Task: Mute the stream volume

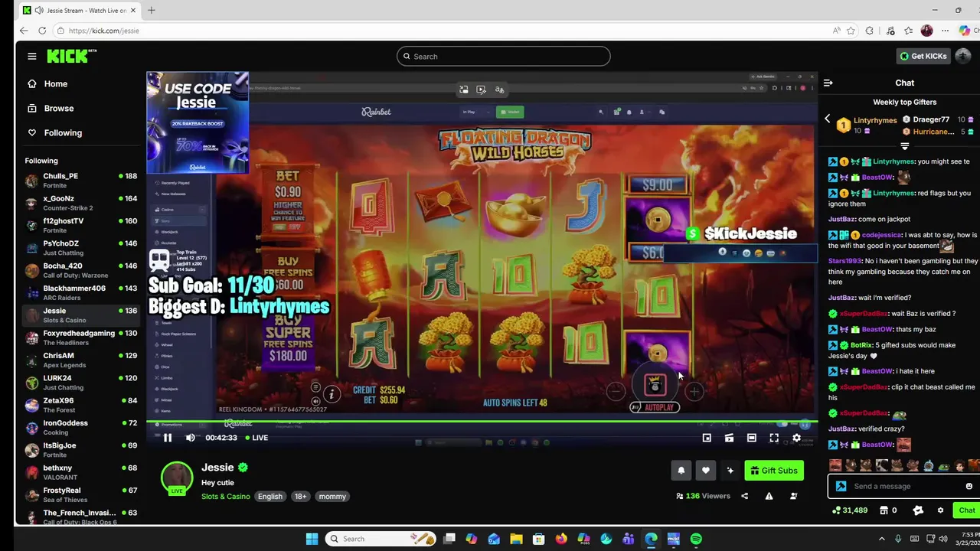Action: pos(190,438)
